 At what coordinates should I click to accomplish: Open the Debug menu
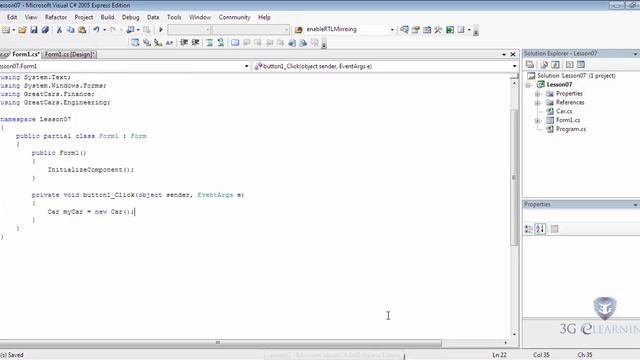[x=131, y=17]
